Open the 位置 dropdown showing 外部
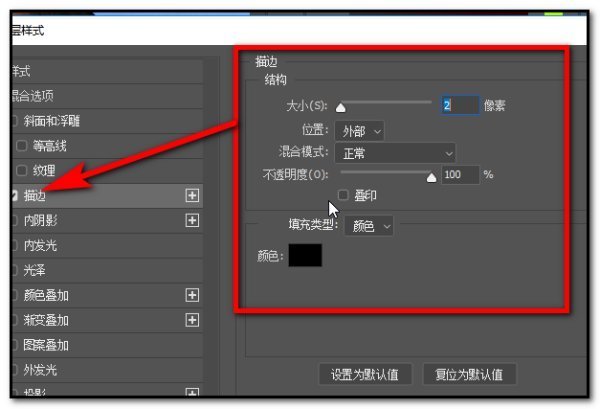 tap(361, 131)
